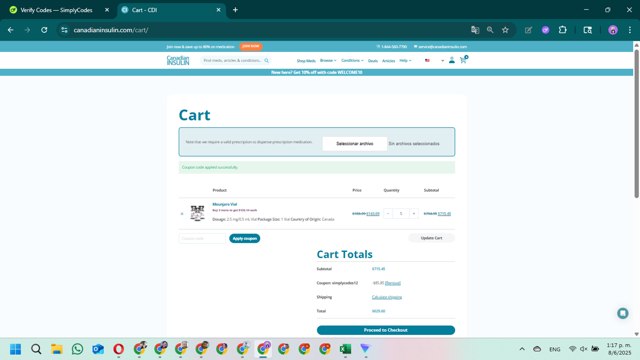The height and width of the screenshot is (360, 640).
Task: Open the shopping cart icon
Action: point(463,60)
